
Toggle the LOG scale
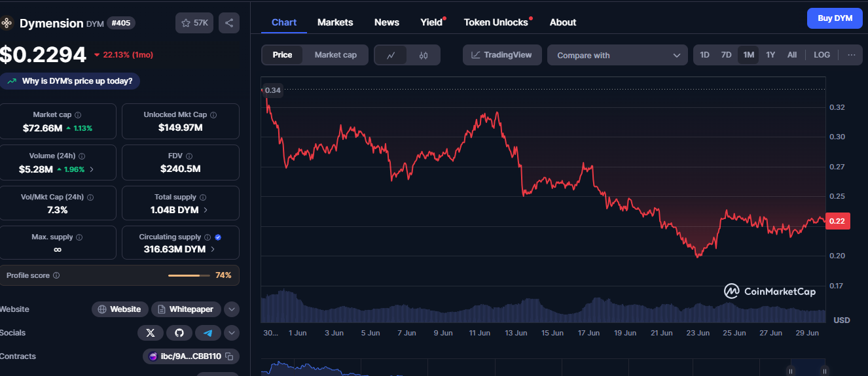822,55
